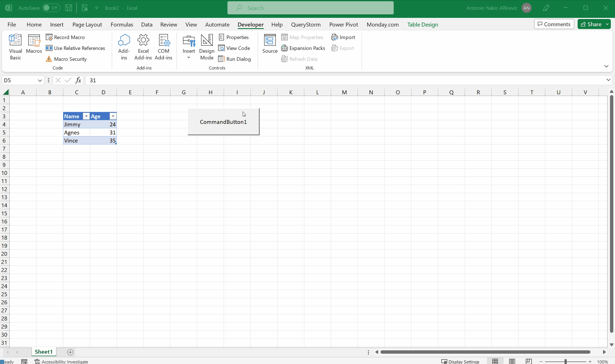Open the Name Box dropdown
Viewport: 615px width, 364px height.
click(x=40, y=80)
